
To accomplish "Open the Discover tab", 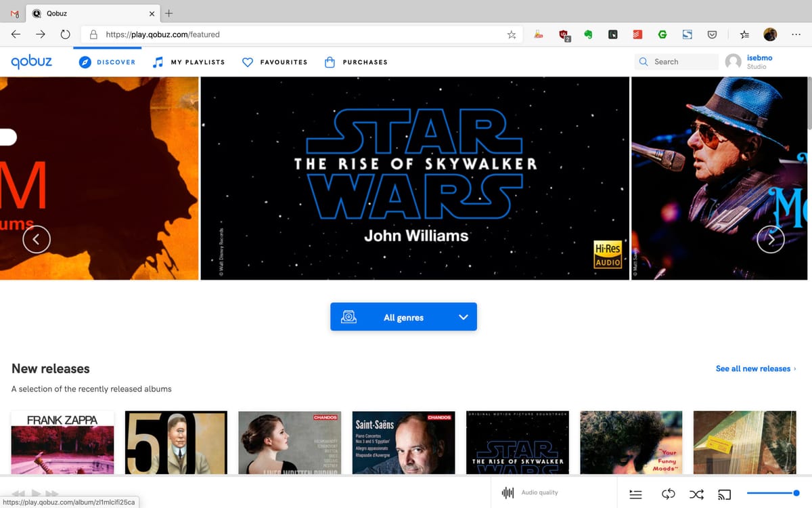I will [108, 62].
